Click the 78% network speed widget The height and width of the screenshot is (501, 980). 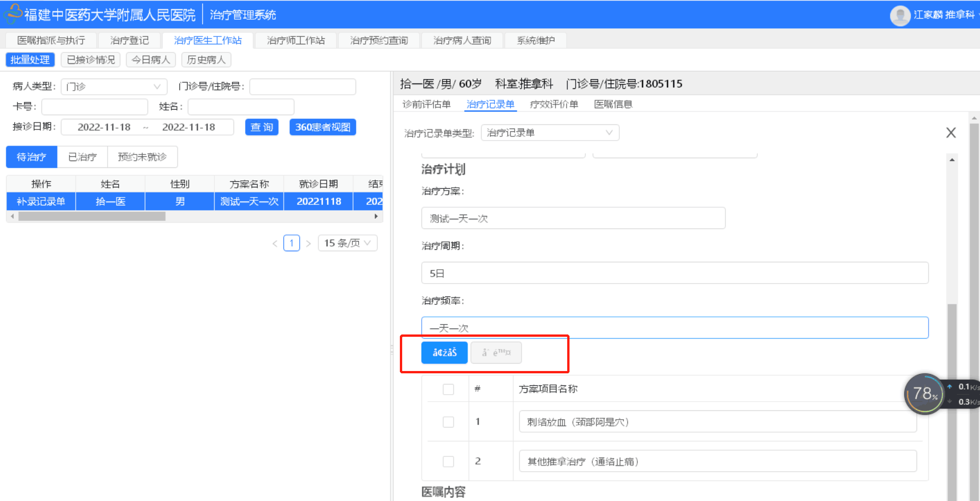(924, 394)
